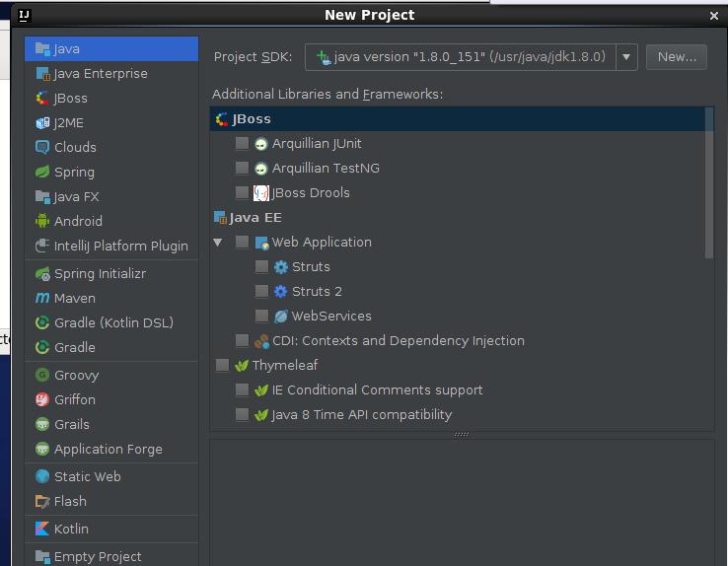Pick the IntelliJ Platform Plugin icon
Viewport: 728px width, 566px height.
42,246
